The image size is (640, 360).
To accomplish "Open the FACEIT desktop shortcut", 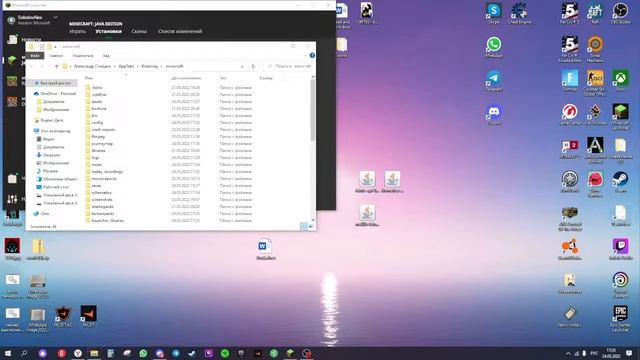I will click(89, 316).
